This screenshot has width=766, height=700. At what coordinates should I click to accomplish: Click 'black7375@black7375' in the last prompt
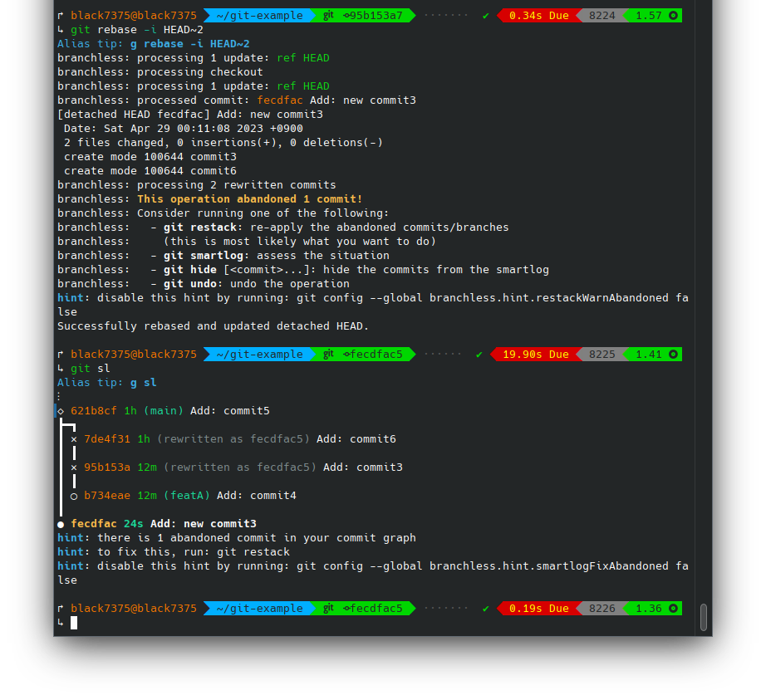[x=134, y=608]
